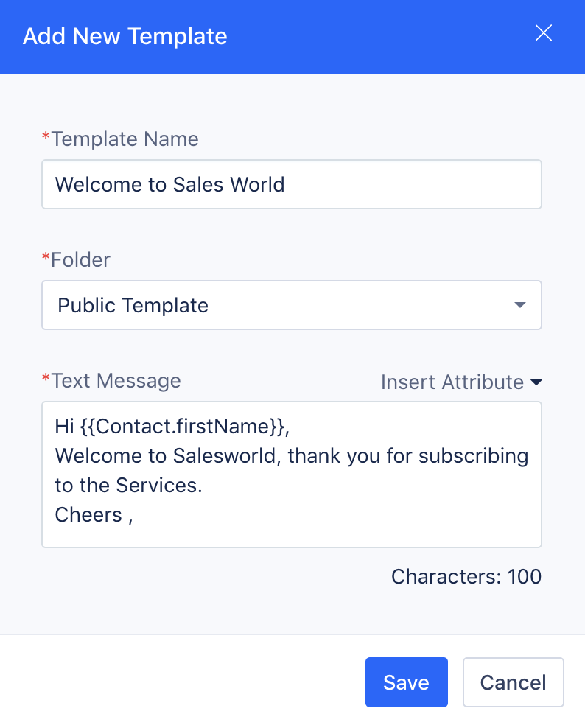Click the Folder field label
The height and width of the screenshot is (728, 585).
point(80,259)
